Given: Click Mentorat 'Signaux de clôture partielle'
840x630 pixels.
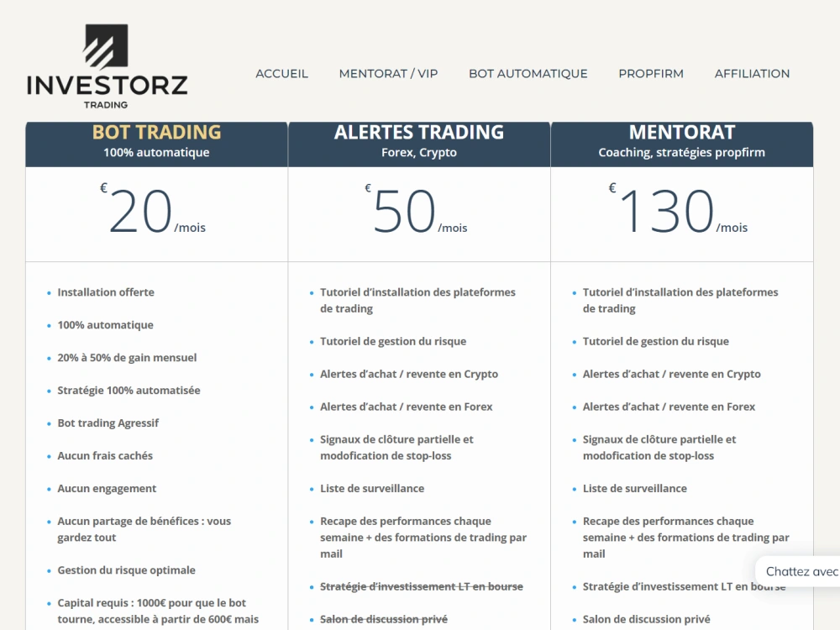Looking at the screenshot, I should coord(659,448).
